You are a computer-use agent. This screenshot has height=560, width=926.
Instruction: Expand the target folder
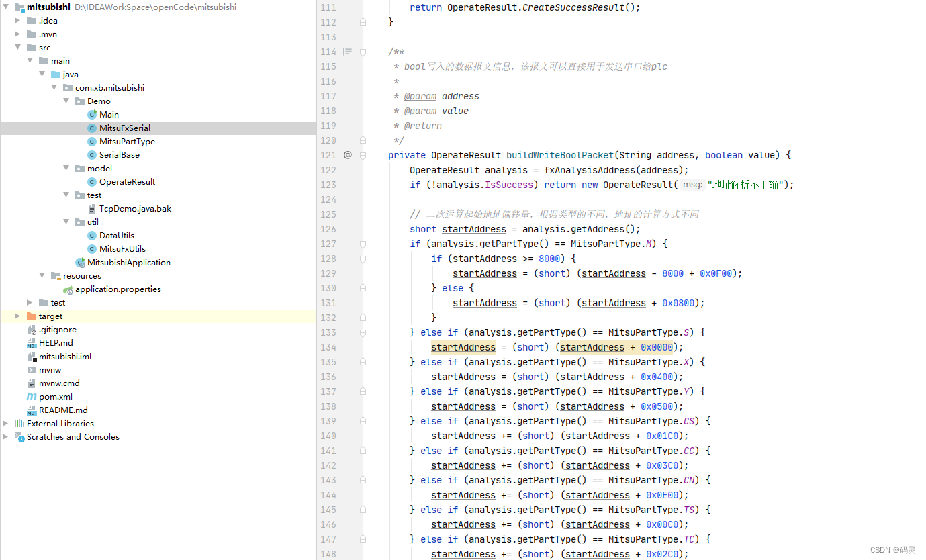tap(18, 316)
